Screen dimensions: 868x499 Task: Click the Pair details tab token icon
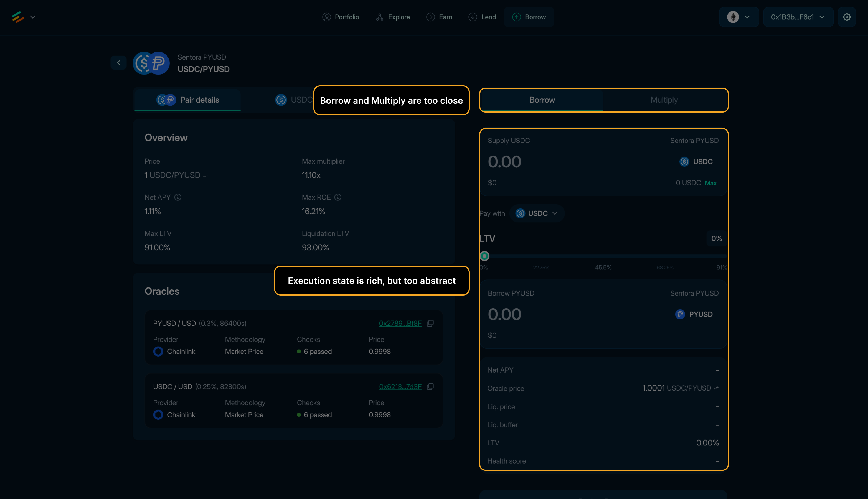[x=166, y=100]
